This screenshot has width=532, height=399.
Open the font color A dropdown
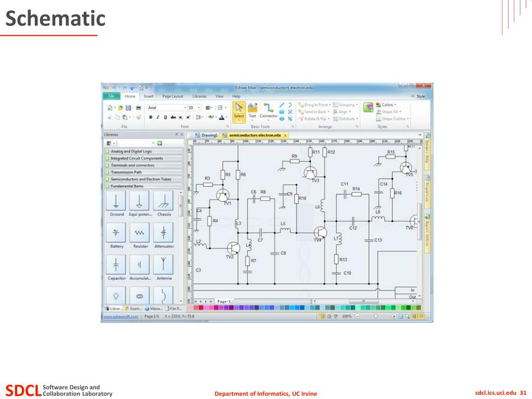click(x=227, y=117)
